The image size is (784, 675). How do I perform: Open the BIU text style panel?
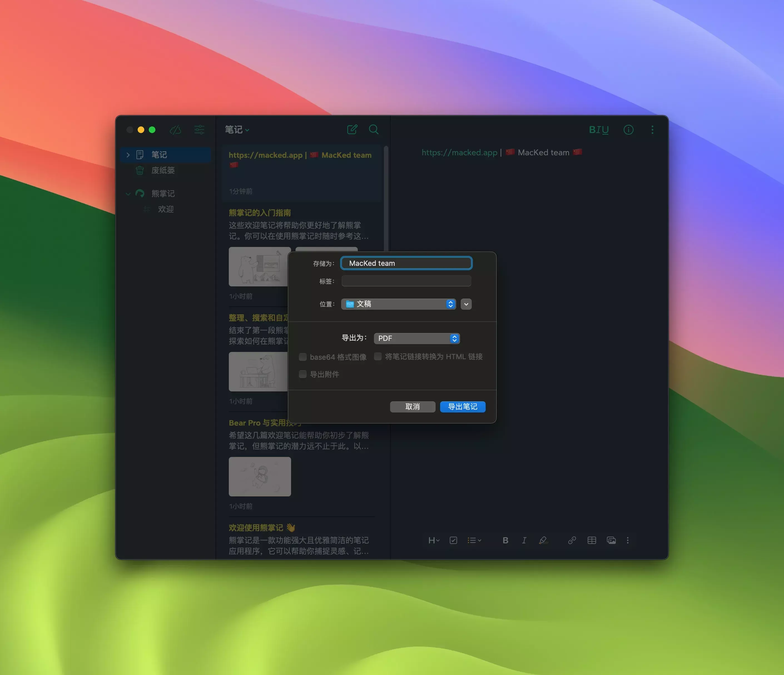pos(599,130)
